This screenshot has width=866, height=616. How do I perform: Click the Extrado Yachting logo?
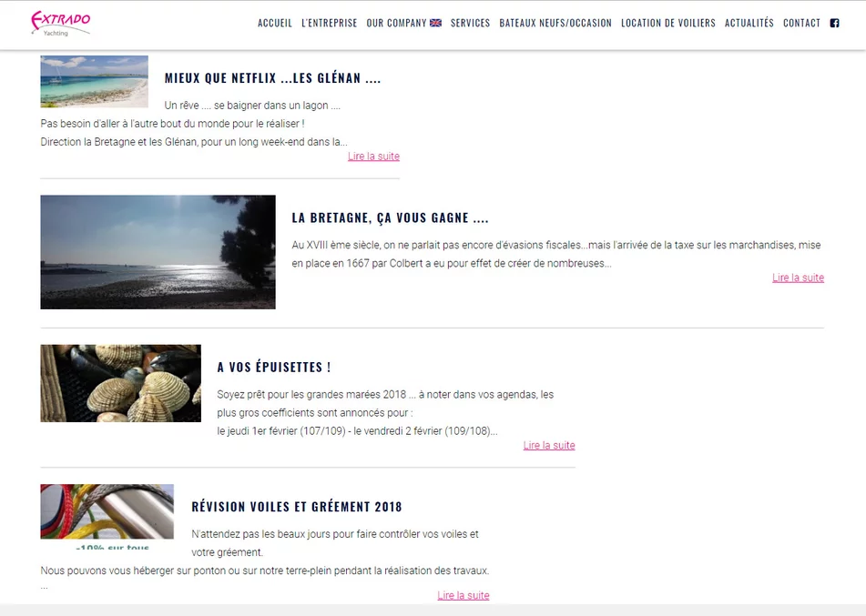click(60, 23)
